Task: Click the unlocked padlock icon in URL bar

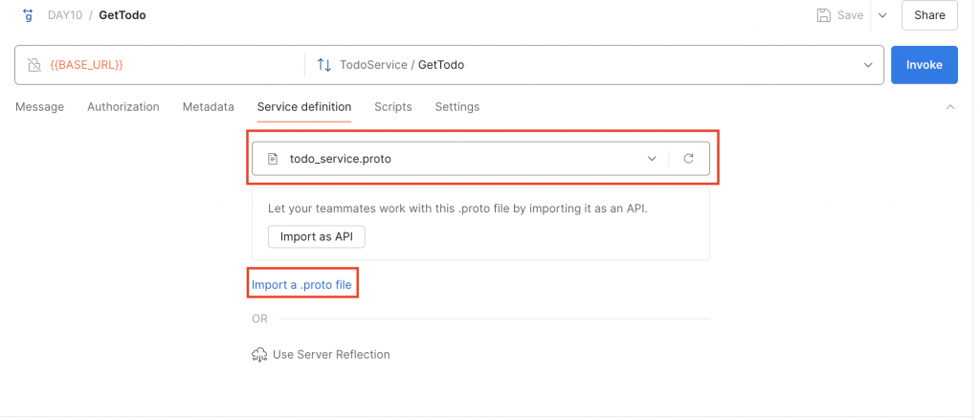Action: [x=34, y=65]
